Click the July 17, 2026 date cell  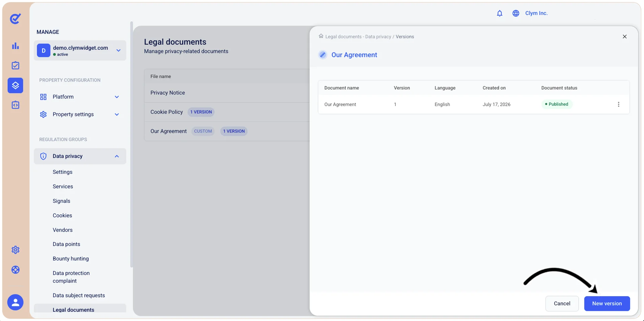(497, 105)
